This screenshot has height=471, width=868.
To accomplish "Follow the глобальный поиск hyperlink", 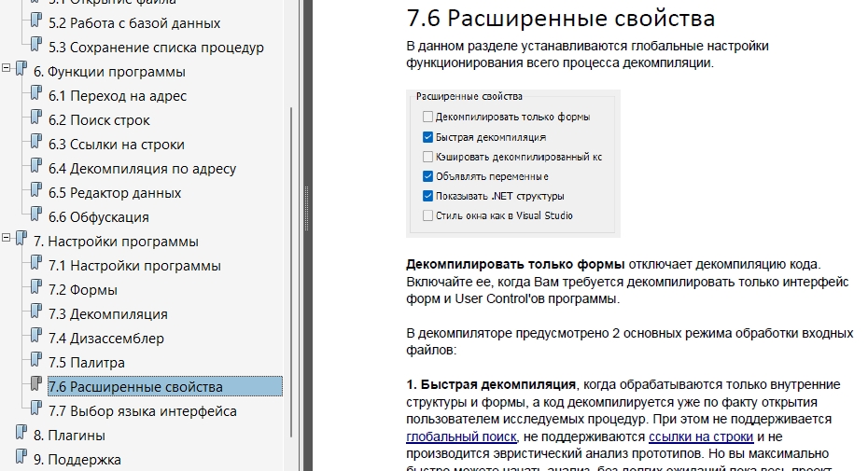I will pyautogui.click(x=461, y=436).
